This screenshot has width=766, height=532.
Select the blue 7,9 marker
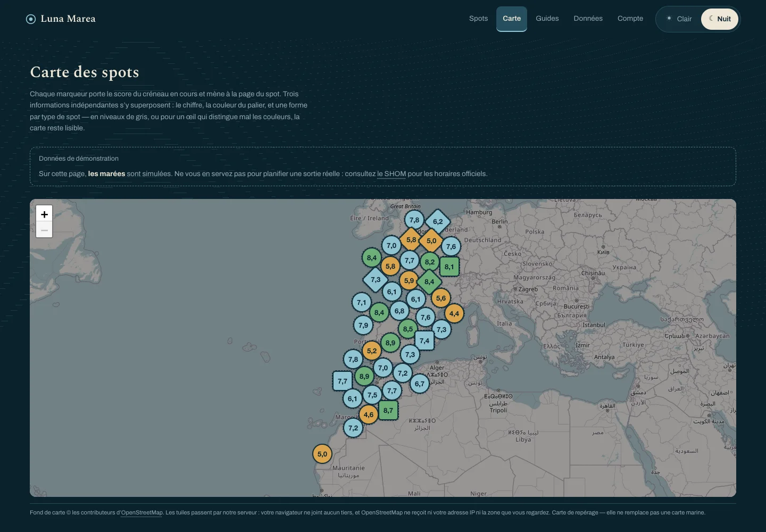(363, 325)
